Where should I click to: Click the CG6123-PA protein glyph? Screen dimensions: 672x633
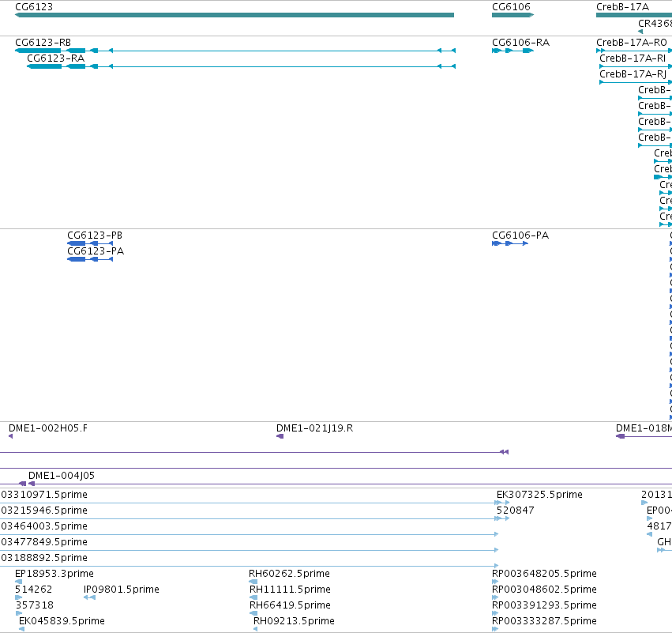click(90, 259)
